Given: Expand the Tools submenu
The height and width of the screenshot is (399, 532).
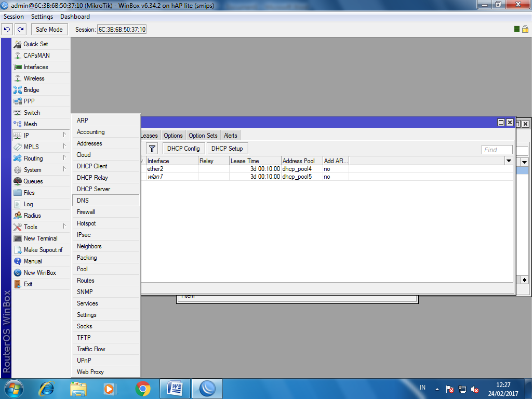Looking at the screenshot, I should pos(64,227).
